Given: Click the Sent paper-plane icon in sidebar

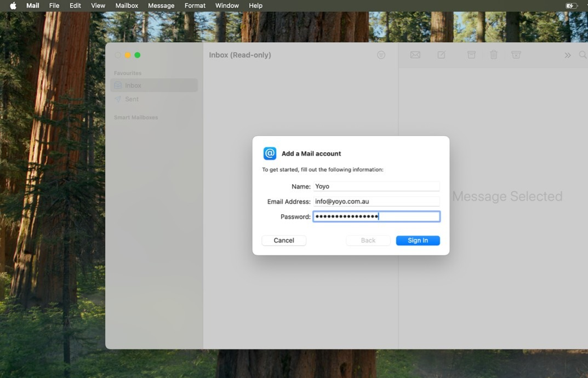Looking at the screenshot, I should click(x=118, y=99).
